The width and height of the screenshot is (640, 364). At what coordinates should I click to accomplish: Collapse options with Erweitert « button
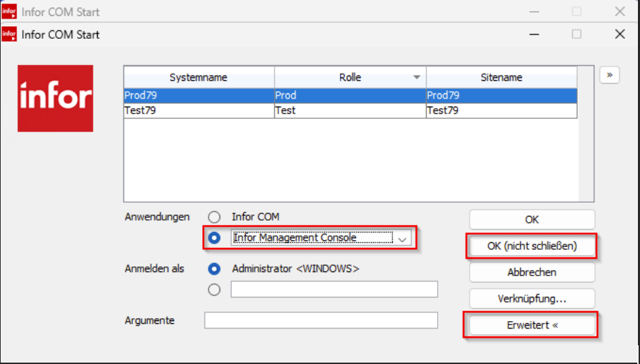532,325
